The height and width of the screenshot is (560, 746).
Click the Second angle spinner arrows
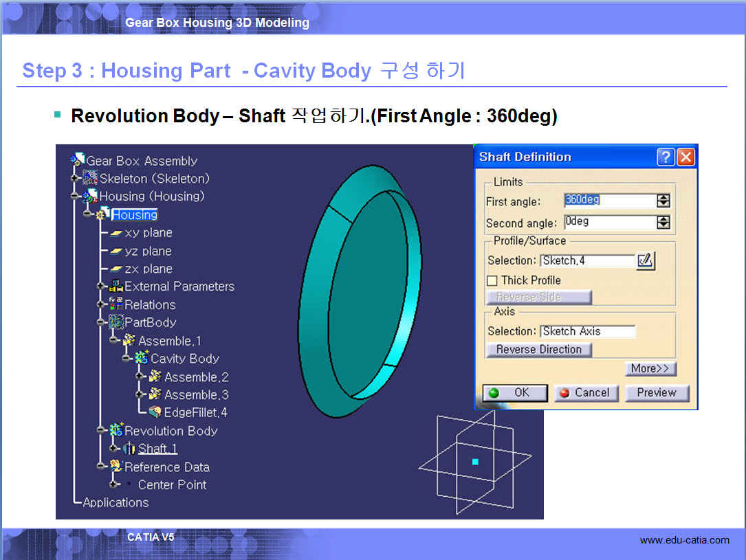coord(663,222)
